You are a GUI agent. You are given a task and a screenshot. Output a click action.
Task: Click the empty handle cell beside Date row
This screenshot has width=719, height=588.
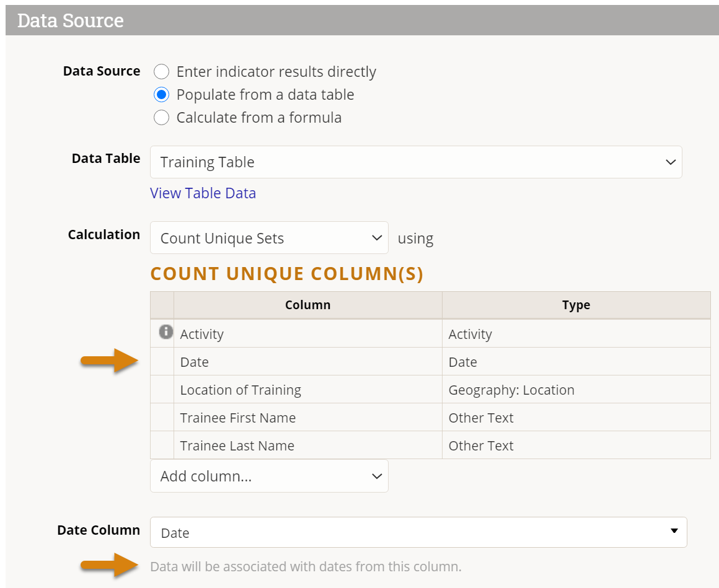162,362
